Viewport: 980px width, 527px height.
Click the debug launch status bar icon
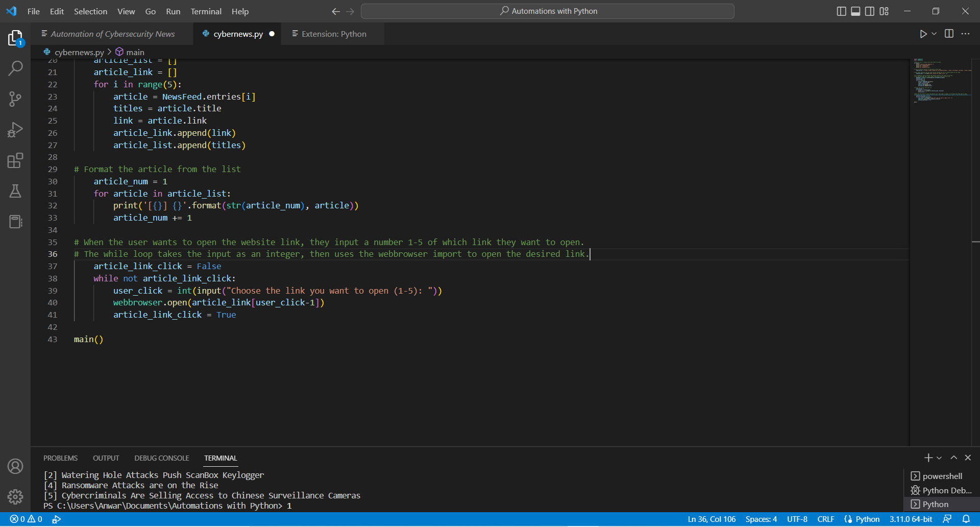click(56, 519)
